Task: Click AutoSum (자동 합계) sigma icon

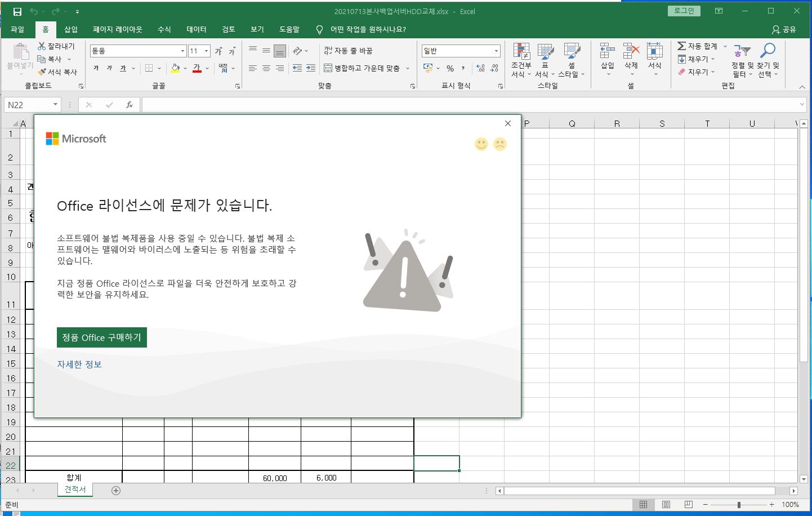Action: [682, 46]
